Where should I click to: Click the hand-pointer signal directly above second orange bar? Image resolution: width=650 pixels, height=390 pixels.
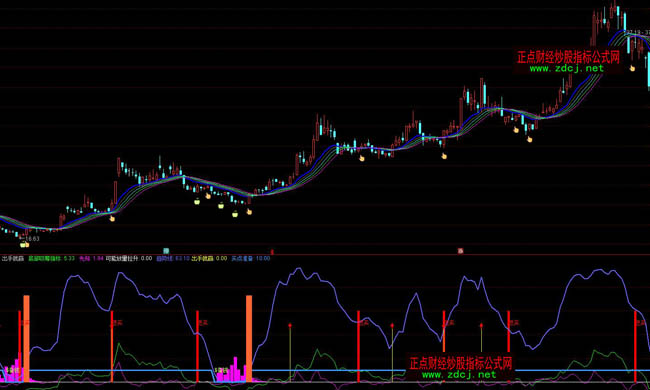point(249,212)
